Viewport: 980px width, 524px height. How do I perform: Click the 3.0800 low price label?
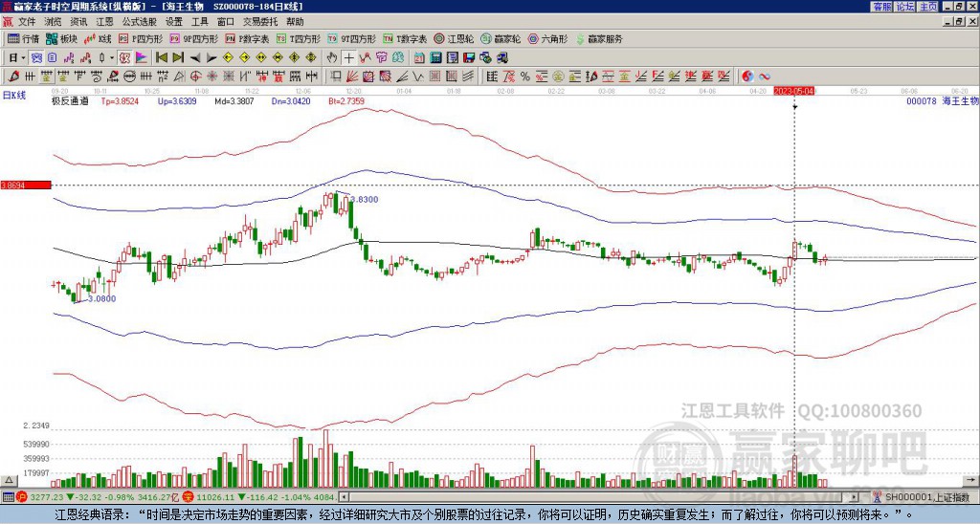[101, 299]
